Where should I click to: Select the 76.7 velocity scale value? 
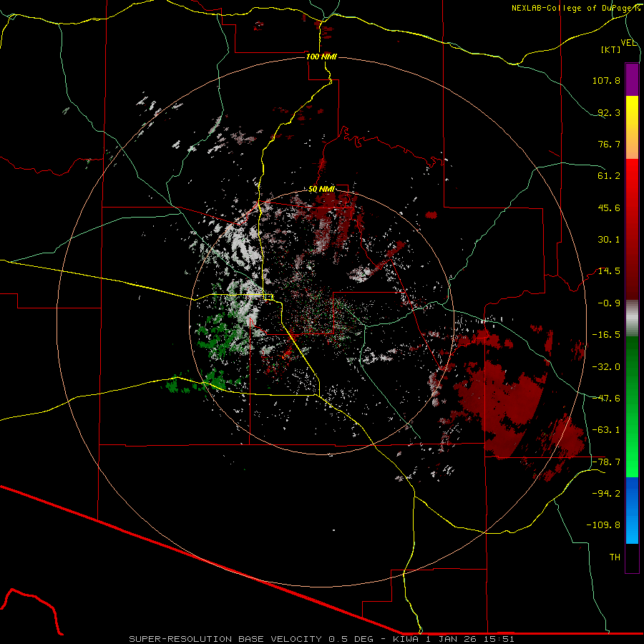pyautogui.click(x=609, y=144)
